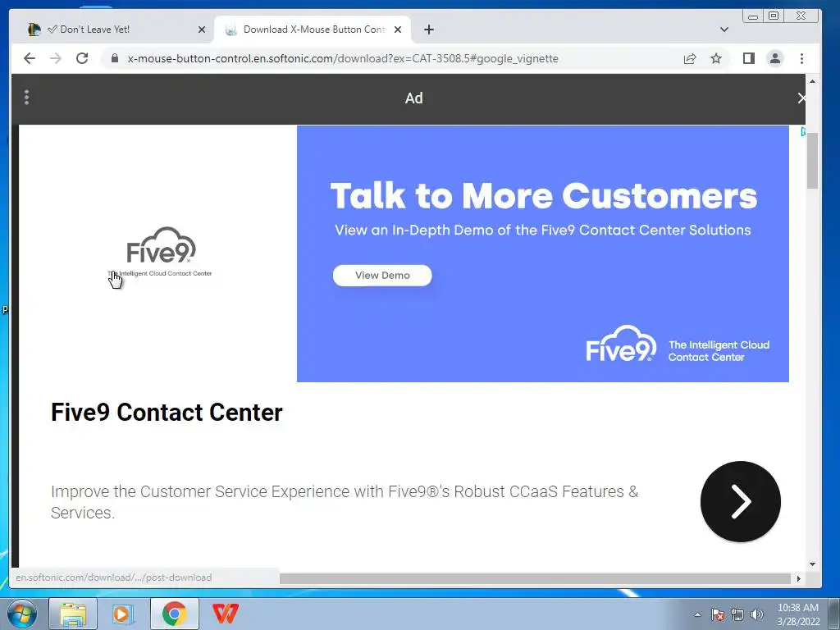Open WPS Office from the taskbar
840x630 pixels.
coord(225,614)
